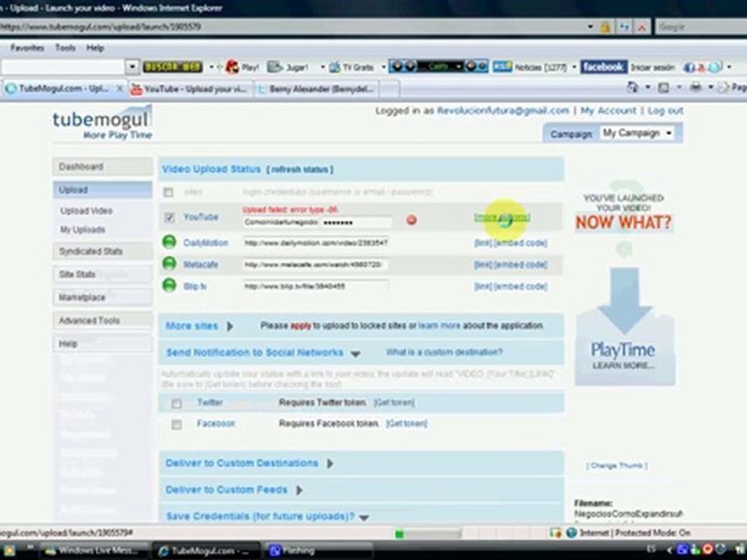
Task: Open the toolbar search box dropdown arrow
Action: [x=132, y=67]
